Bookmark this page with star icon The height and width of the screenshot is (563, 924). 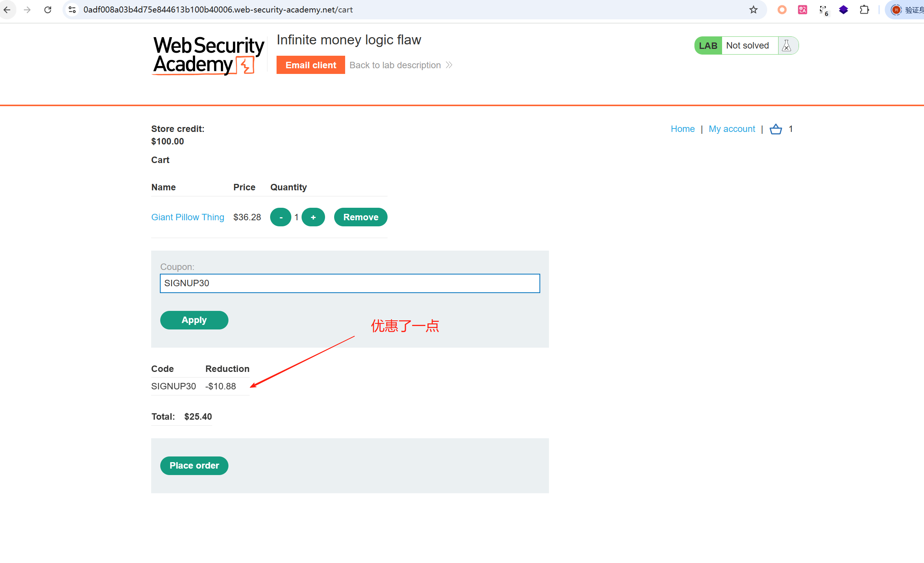[753, 10]
